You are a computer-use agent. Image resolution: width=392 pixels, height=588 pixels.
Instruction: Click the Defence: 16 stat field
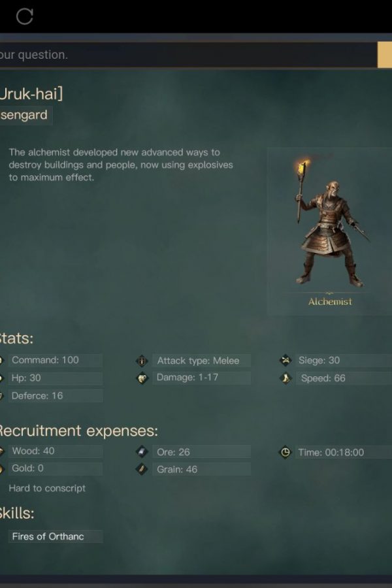(56, 396)
